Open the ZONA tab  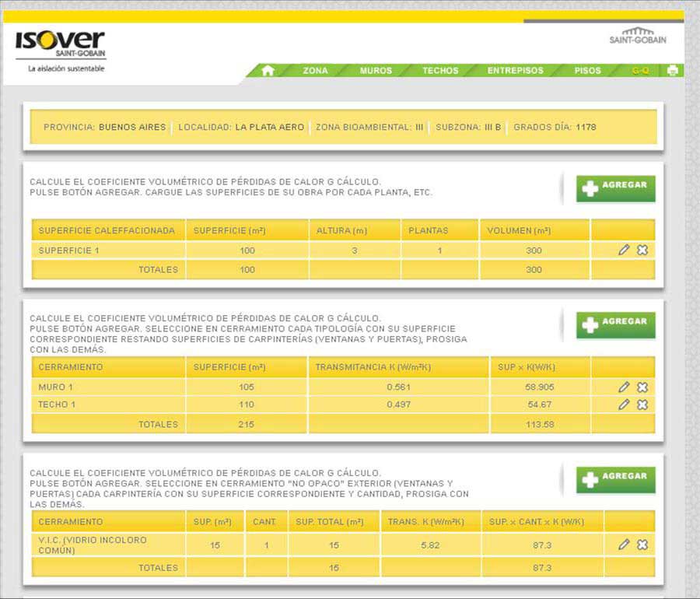(x=315, y=71)
